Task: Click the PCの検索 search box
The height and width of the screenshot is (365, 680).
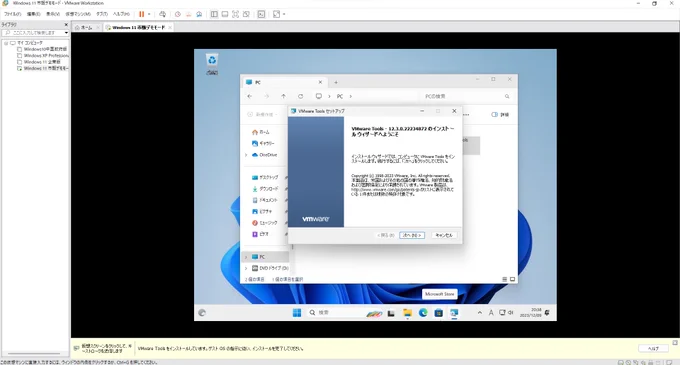Action: tap(467, 96)
